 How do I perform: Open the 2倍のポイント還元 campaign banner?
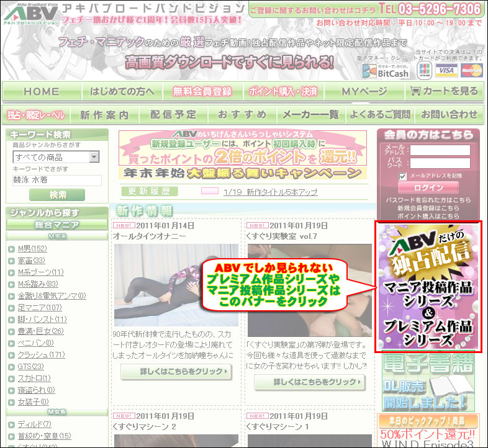(x=243, y=148)
